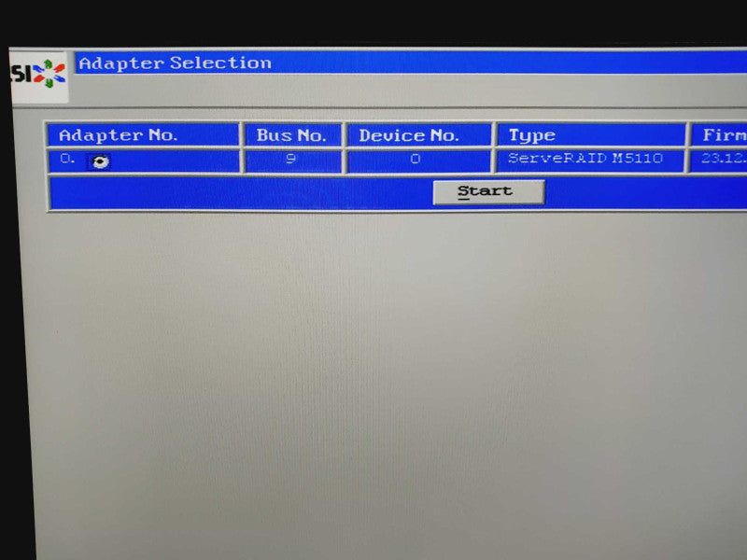Click the Start button
Screen dimensions: 747x560
pyautogui.click(x=488, y=192)
